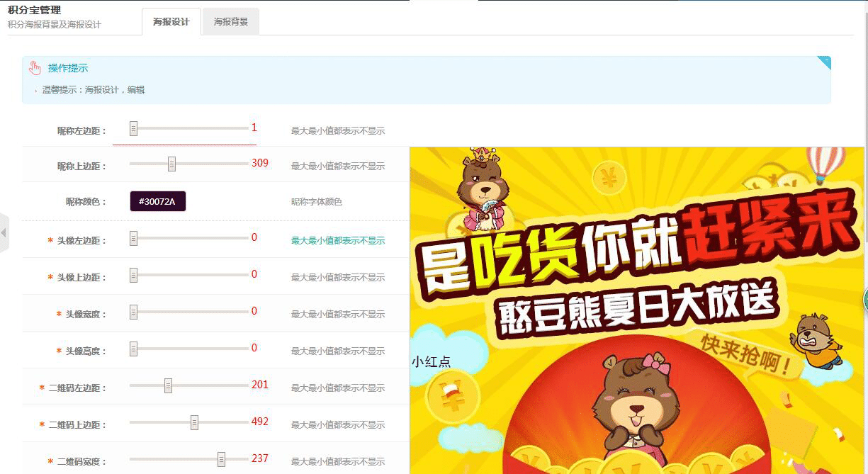The width and height of the screenshot is (868, 474).
Task: Click the 二维码上边距 slider handle
Action: click(x=194, y=422)
